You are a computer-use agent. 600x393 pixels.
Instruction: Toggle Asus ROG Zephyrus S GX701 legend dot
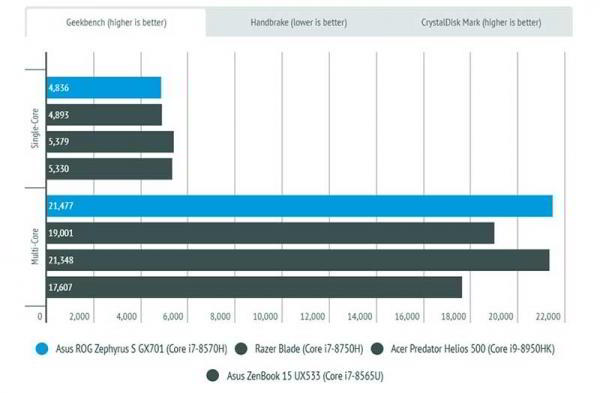42,349
